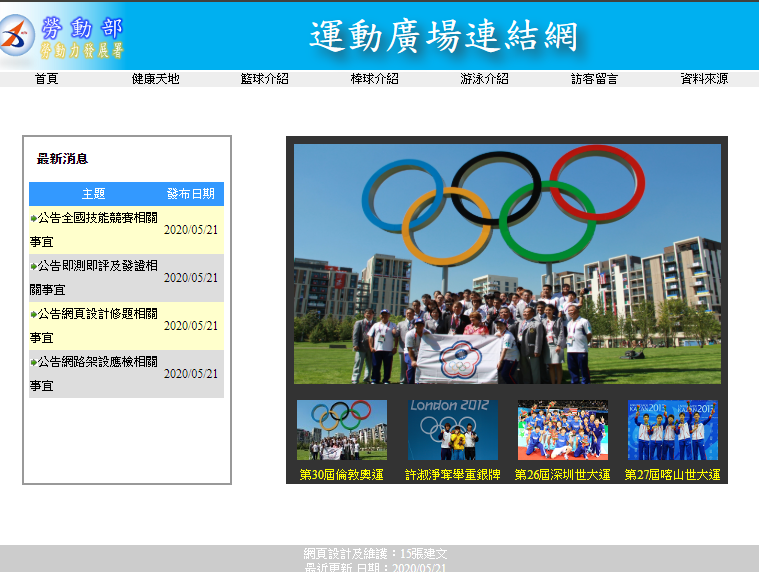Open news 公告網頁設計修題相關事宜
This screenshot has height=572, width=759.
(x=94, y=326)
